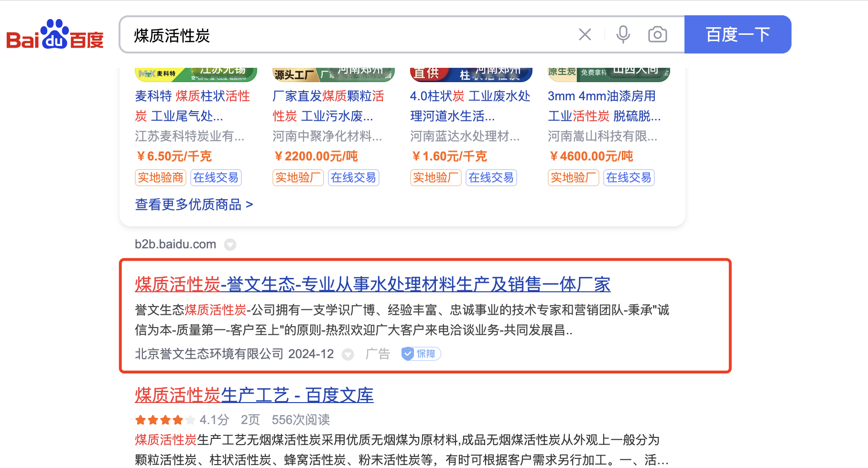Click 在线交易 tag under 3mm 4mm product
This screenshot has width=868, height=468.
[x=629, y=178]
